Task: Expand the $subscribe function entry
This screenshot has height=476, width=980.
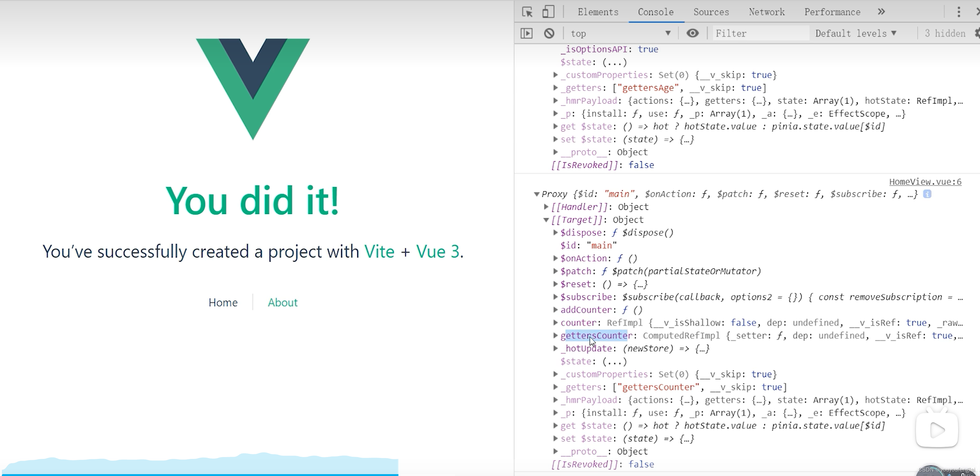Action: 556,297
